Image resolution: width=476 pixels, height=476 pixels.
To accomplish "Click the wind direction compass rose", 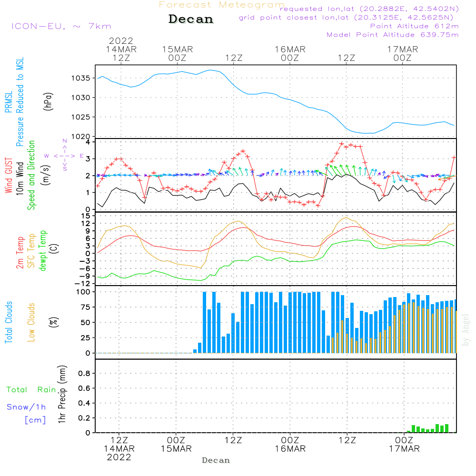I will click(x=64, y=156).
